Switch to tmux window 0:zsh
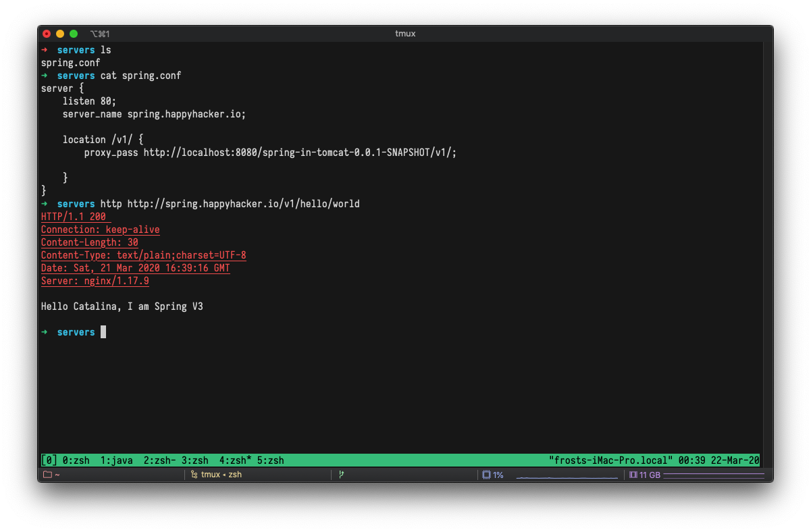The width and height of the screenshot is (811, 532). pos(76,460)
